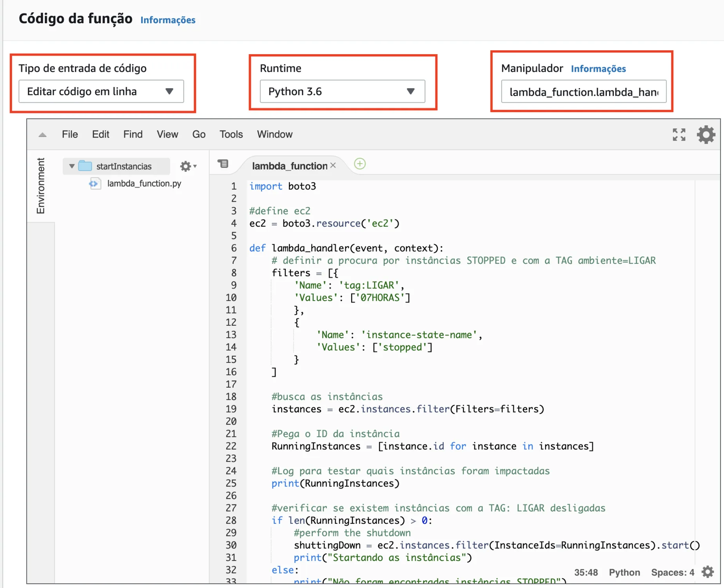This screenshot has width=724, height=588.
Task: Click the 'def lambda_handler(event, context):' line
Action: click(346, 248)
